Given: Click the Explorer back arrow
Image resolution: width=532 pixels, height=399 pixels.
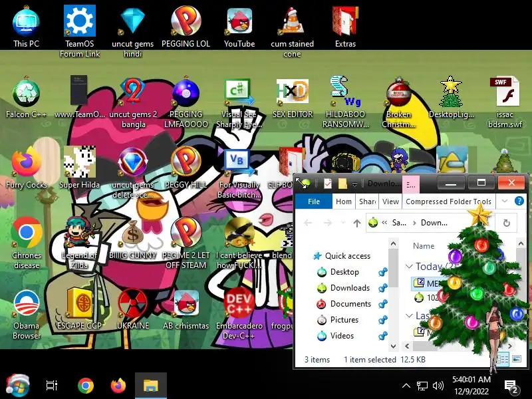Looking at the screenshot, I should click(308, 223).
